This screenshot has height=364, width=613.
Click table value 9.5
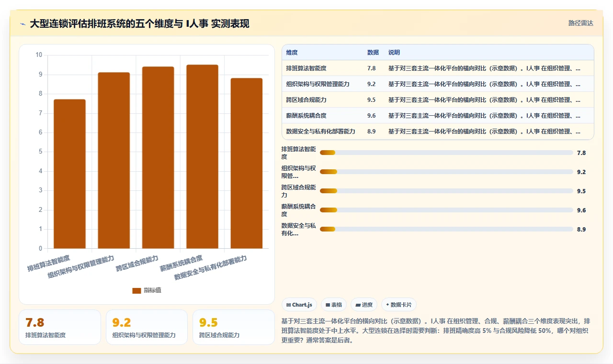(372, 100)
